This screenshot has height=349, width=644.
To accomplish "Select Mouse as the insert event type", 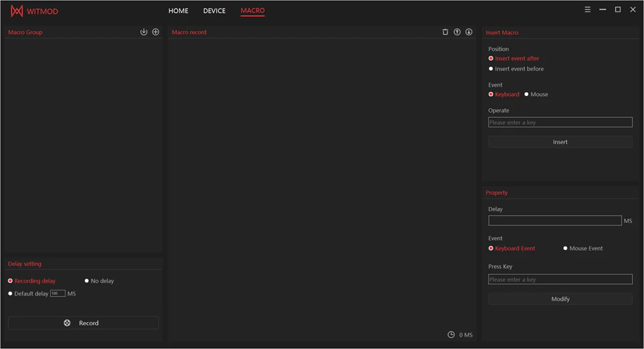I will point(526,95).
